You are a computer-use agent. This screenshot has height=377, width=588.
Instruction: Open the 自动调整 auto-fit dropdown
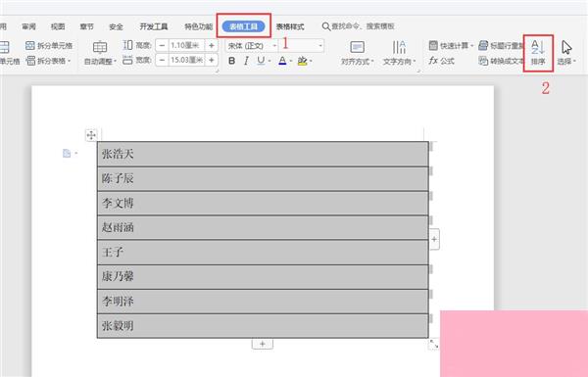click(100, 53)
